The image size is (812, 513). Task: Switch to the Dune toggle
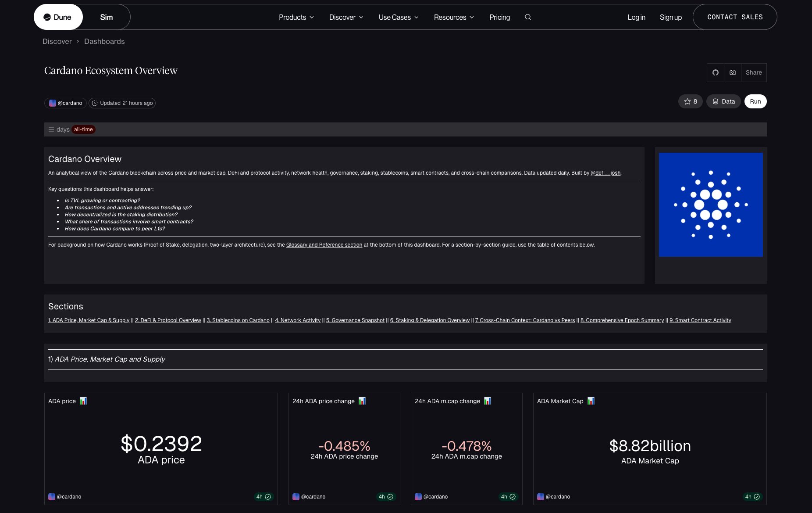(58, 17)
